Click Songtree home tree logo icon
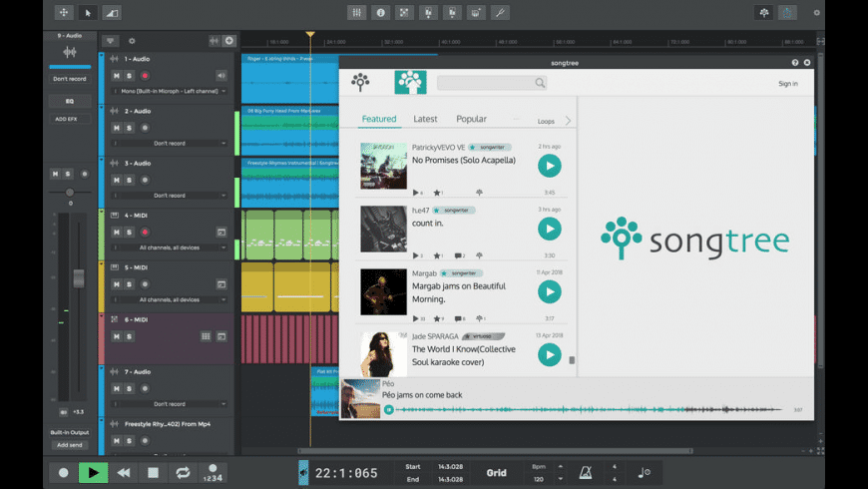The width and height of the screenshot is (868, 489). click(360, 83)
